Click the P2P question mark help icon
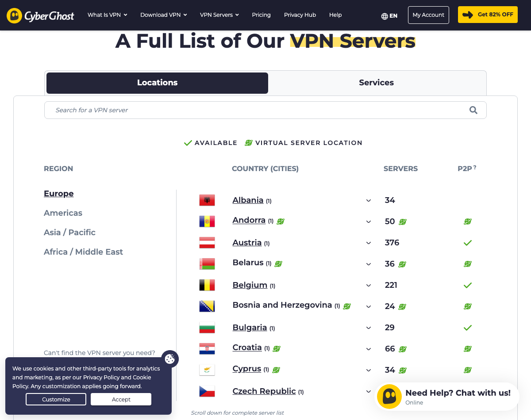531x420 pixels. [x=475, y=167]
